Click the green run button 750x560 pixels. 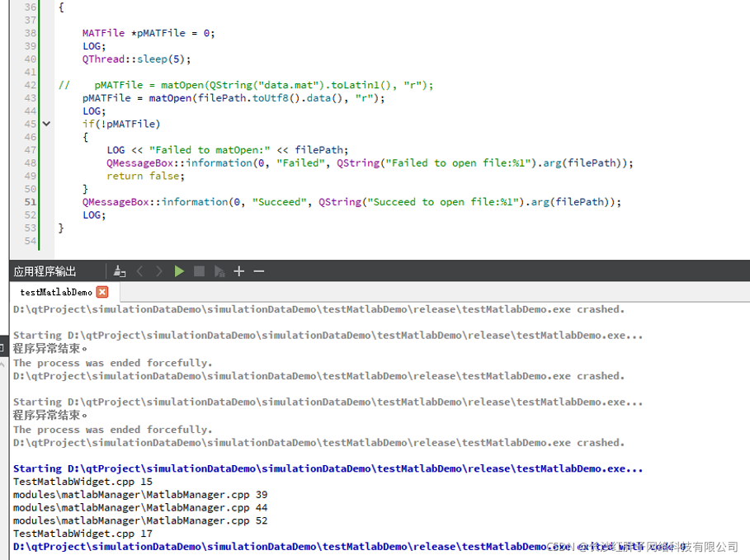coord(179,271)
